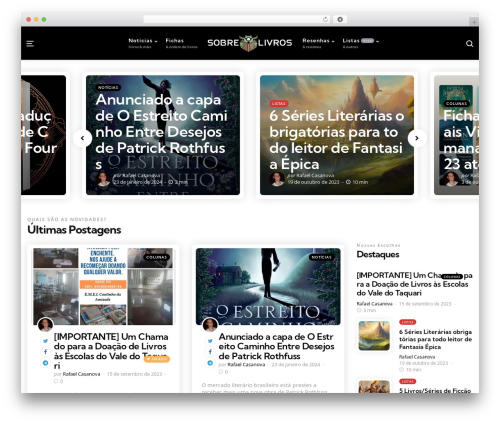Open the hamburger side menu
This screenshot has width=500, height=423.
pos(30,44)
